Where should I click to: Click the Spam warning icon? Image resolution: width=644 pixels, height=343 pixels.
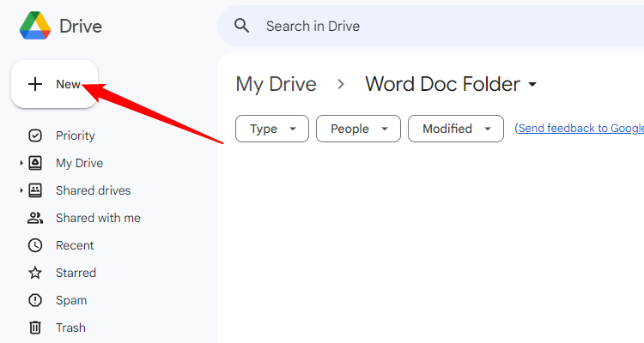point(35,300)
